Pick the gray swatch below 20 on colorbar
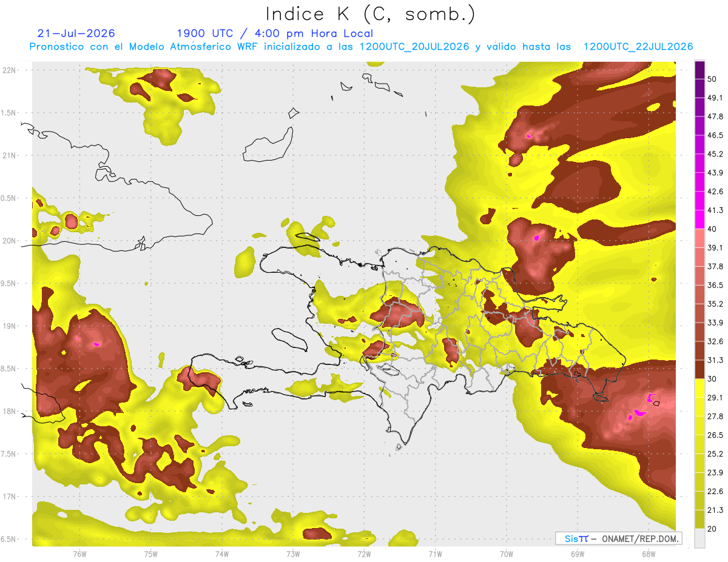The image size is (728, 562). pyautogui.click(x=699, y=538)
